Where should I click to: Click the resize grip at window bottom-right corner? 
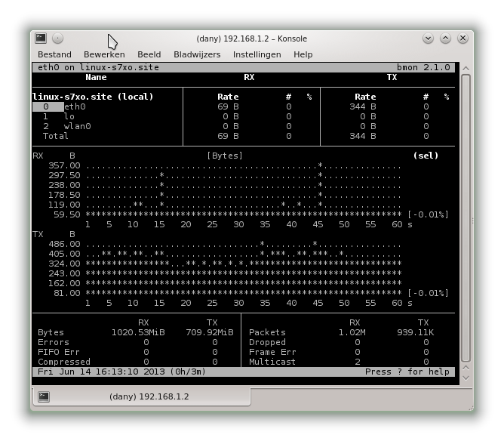click(471, 409)
